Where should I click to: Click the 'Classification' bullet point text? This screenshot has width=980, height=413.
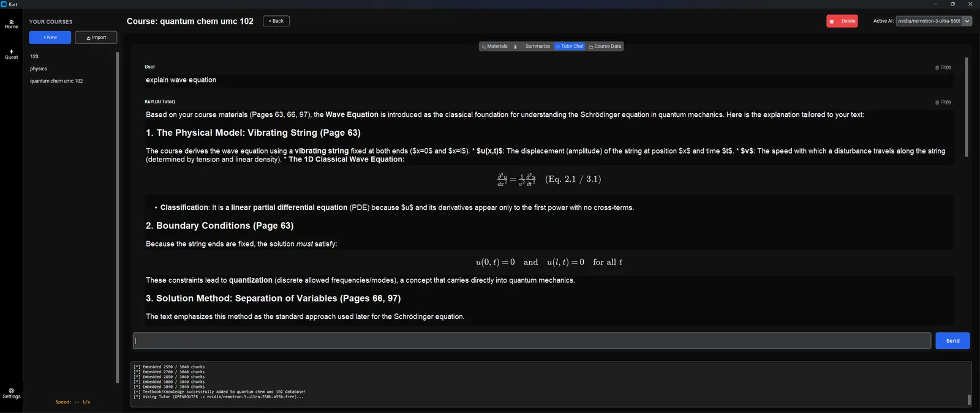click(397, 208)
